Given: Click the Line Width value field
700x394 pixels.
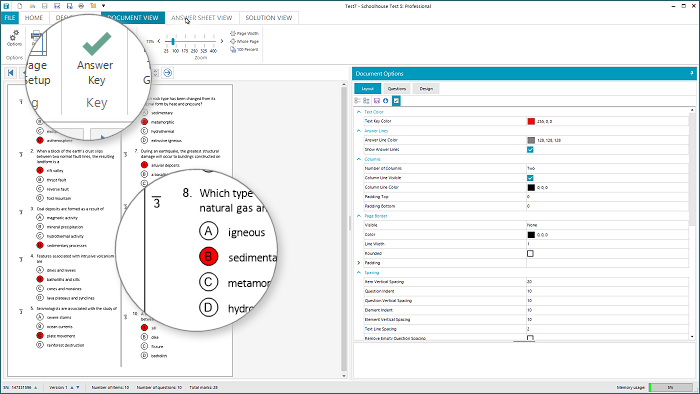Looking at the screenshot, I should coord(607,244).
